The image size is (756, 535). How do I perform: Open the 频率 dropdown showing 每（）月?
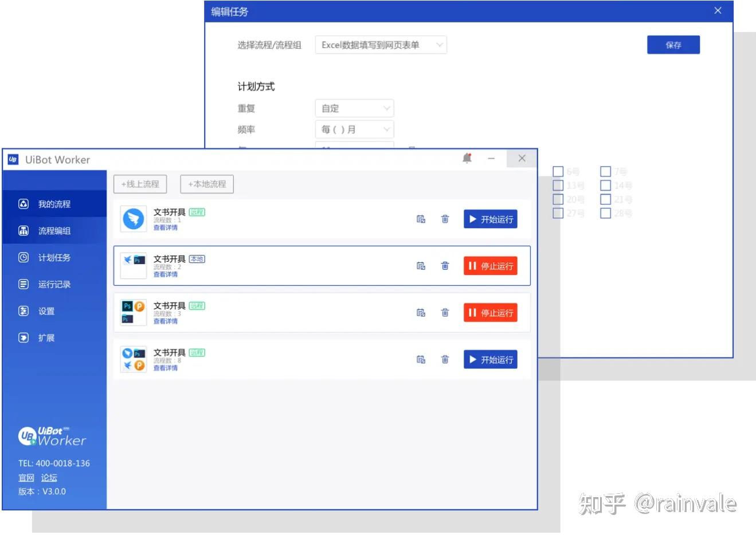tap(354, 129)
